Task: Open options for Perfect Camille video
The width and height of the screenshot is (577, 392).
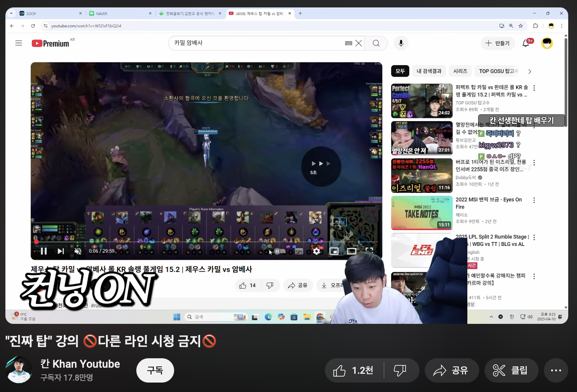Action: click(534, 88)
